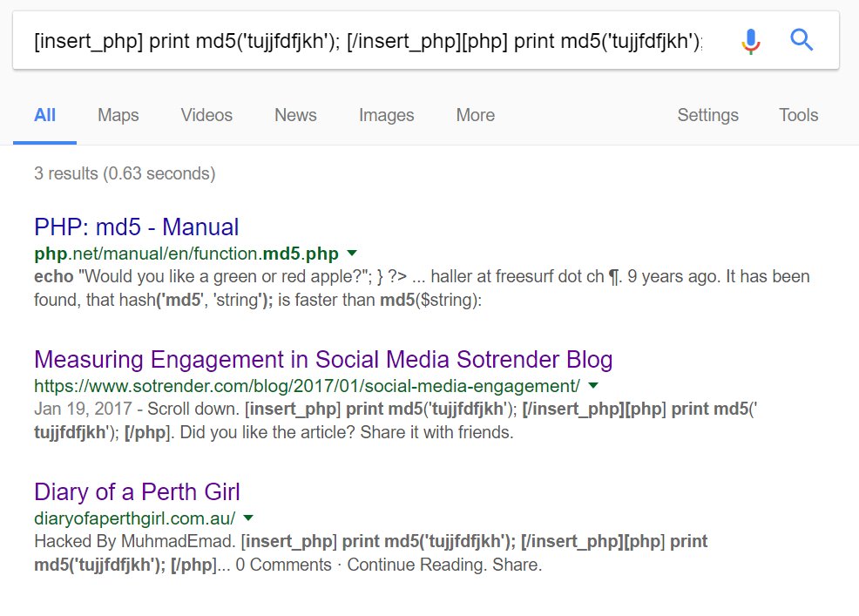Click 'Did you like the article?' snippet text
The width and height of the screenshot is (859, 616).
tap(267, 432)
